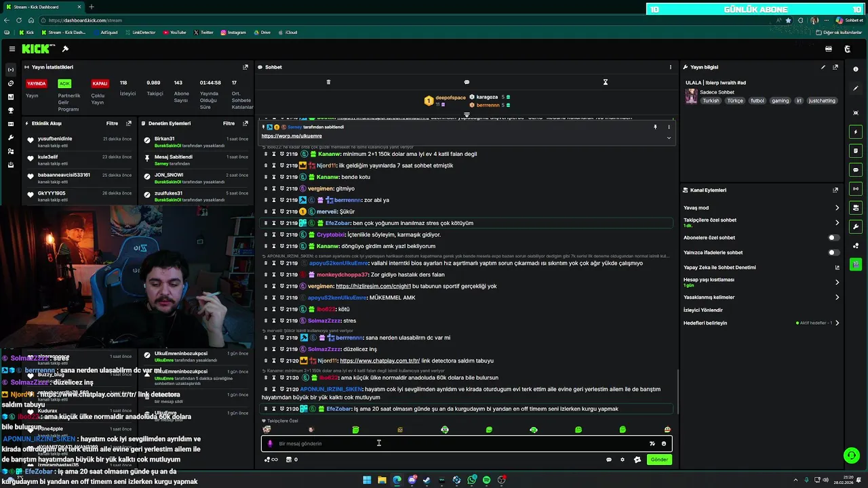The width and height of the screenshot is (868, 488).
Task: Click the hourglass icon in the Sohbet toolbar
Action: point(606,82)
